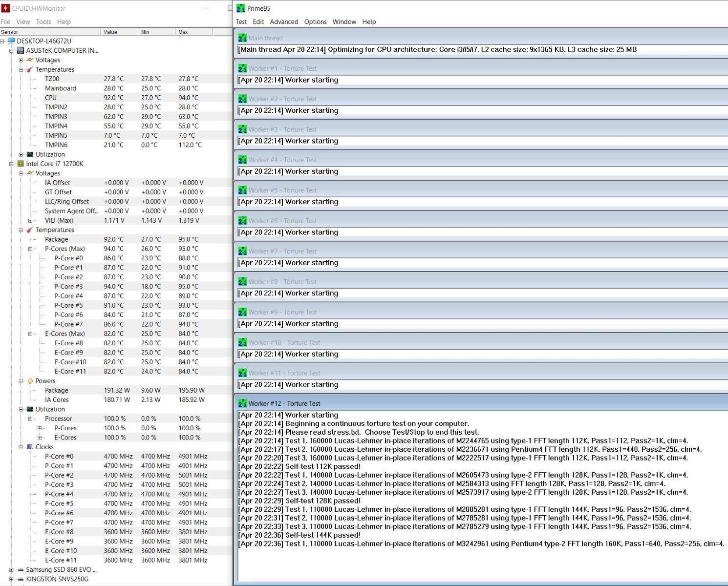Click the flame icon next to Powers
This screenshot has width=728, height=586.
(x=30, y=381)
